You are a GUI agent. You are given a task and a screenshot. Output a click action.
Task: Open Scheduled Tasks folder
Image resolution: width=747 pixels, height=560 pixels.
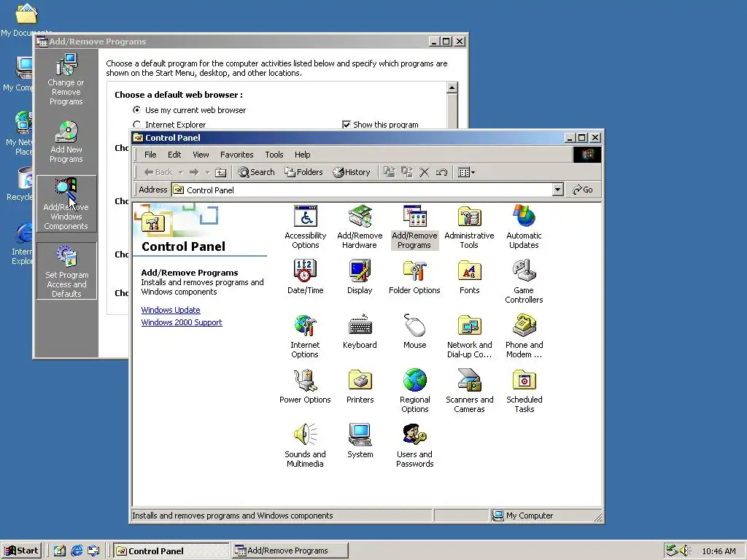pos(524,391)
